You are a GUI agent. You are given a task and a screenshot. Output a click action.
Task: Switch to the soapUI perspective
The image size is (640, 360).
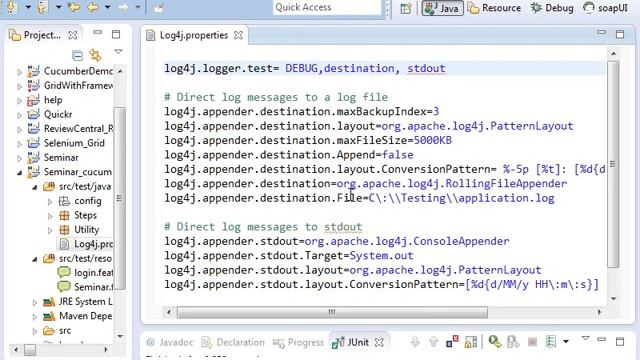tap(605, 8)
